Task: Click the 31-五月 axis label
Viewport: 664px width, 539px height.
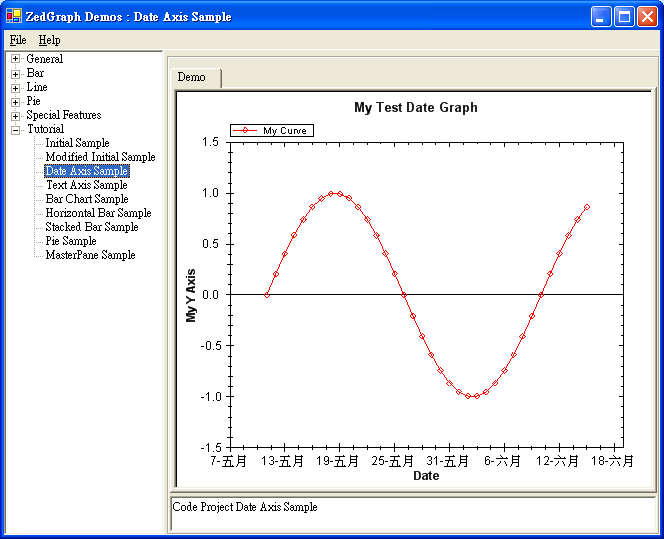Action: 448,461
